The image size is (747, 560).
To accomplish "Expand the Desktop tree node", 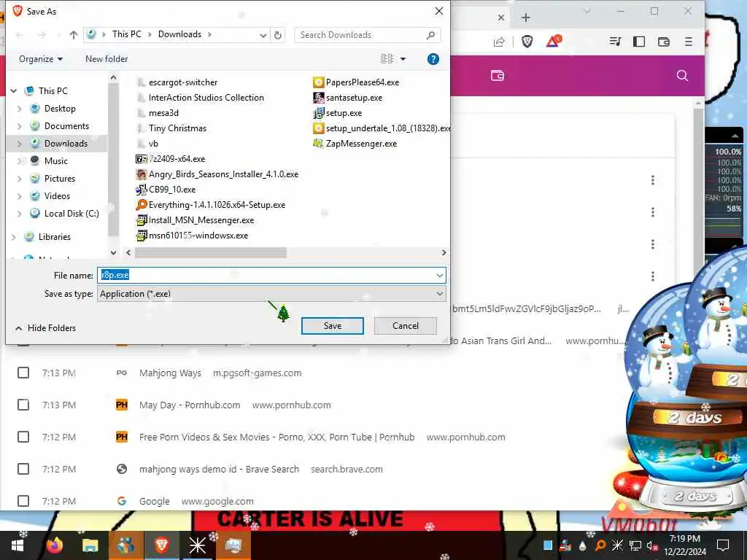I will click(x=20, y=109).
